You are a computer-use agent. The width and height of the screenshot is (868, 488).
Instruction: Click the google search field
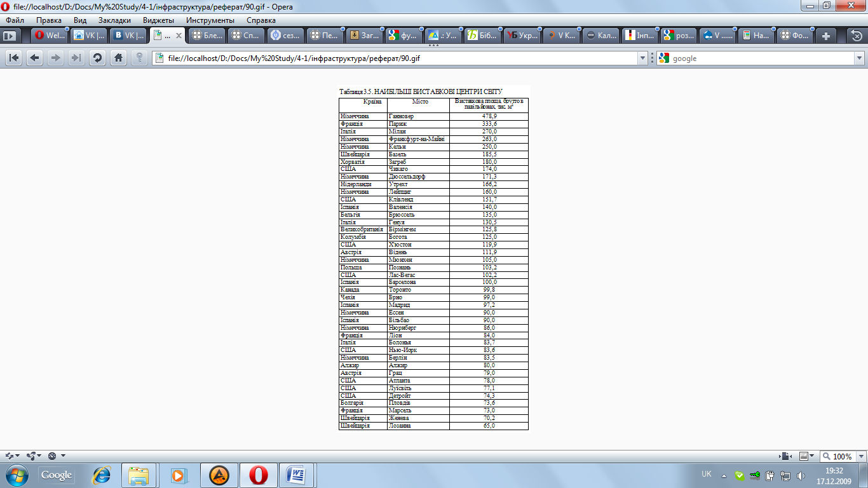pyautogui.click(x=763, y=58)
